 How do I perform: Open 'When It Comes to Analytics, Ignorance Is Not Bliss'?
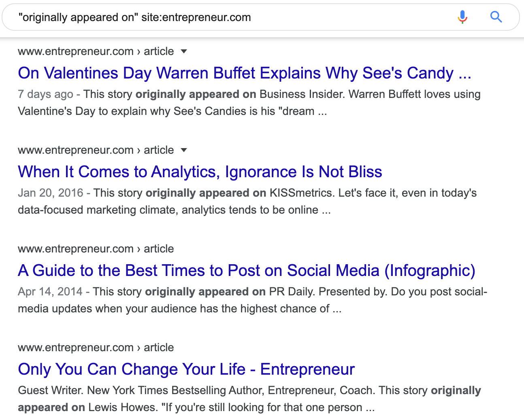pyautogui.click(x=200, y=172)
